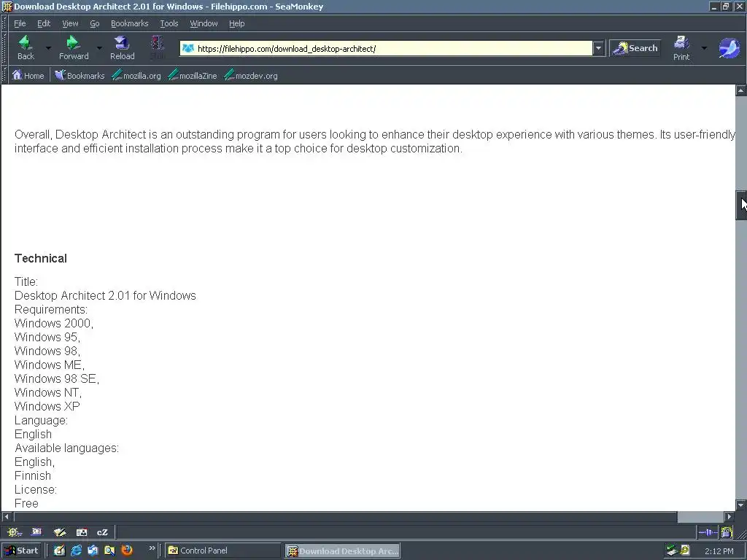This screenshot has width=747, height=560.
Task: Click the security lock icon in status bar
Action: (727, 532)
